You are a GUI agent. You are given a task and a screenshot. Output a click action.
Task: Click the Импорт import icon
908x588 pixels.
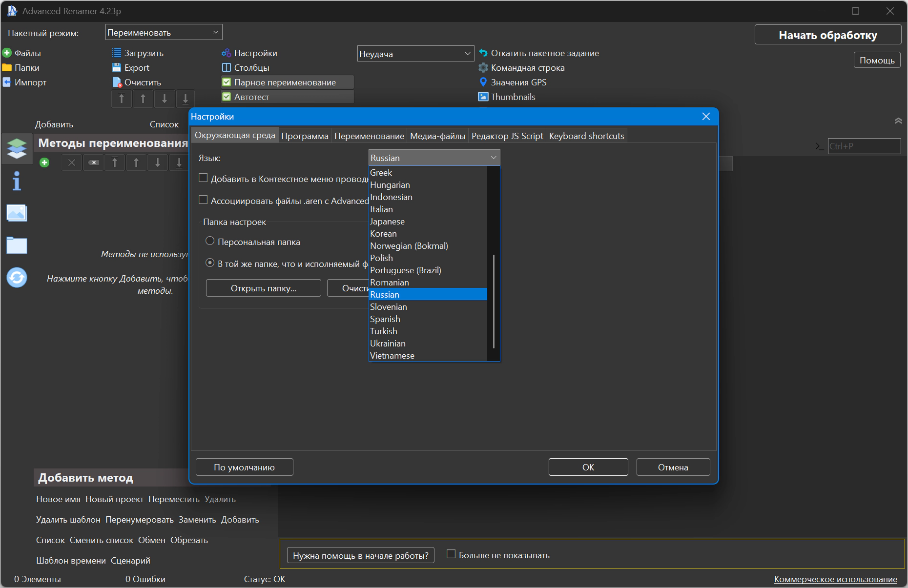tap(7, 82)
